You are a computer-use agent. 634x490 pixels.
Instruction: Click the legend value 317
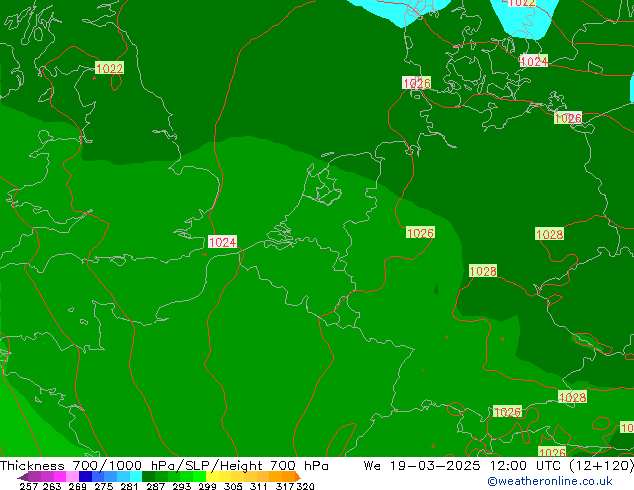point(285,486)
